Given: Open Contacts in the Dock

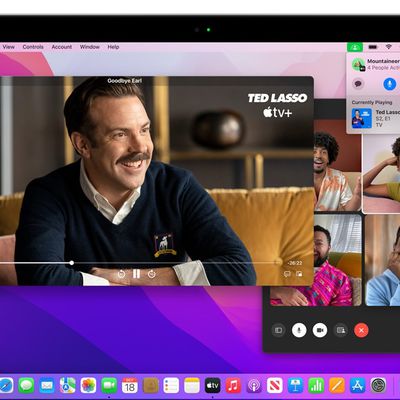Looking at the screenshot, I should (x=151, y=386).
